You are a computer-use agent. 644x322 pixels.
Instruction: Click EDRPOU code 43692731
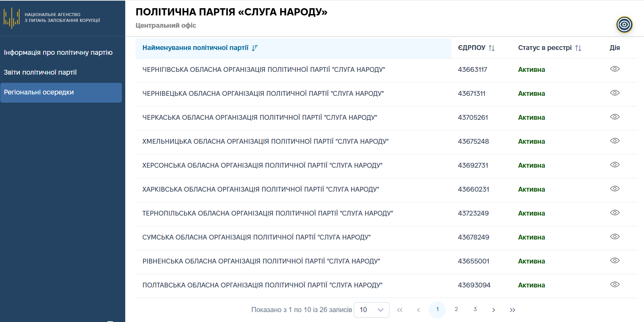473,166
